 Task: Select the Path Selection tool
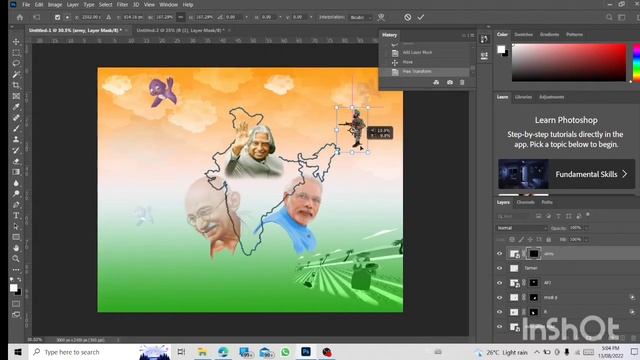[x=16, y=226]
